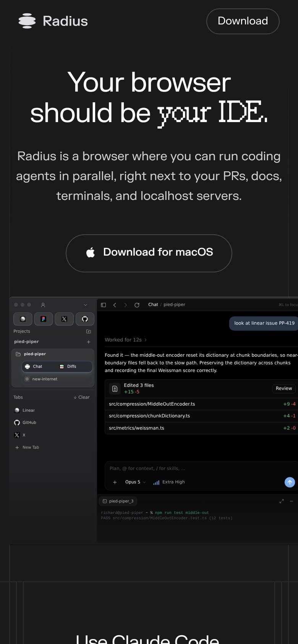Open src/metrics/weissman.ts file row
The image size is (298, 644).
click(x=202, y=428)
